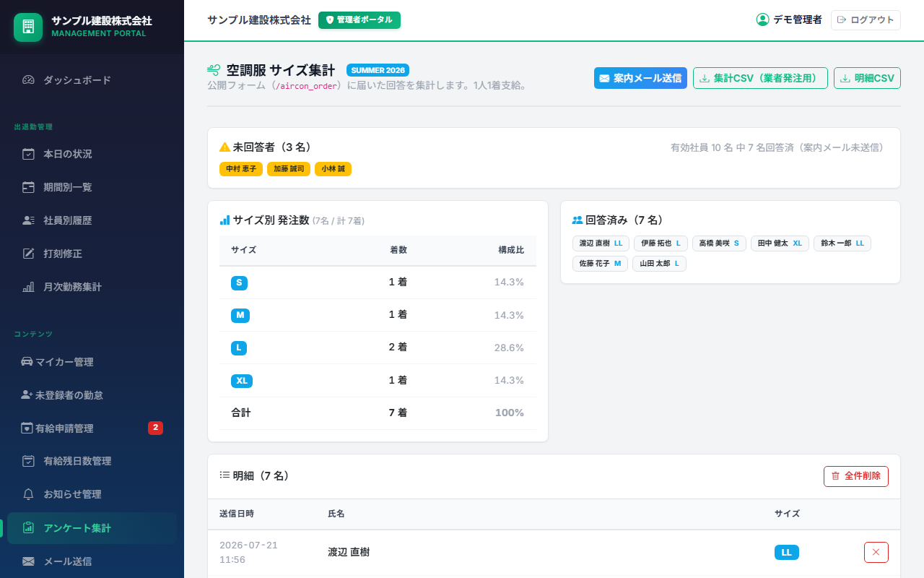The height and width of the screenshot is (578, 924).
Task: Click unanswered tag 中村 恵子
Action: click(x=241, y=169)
